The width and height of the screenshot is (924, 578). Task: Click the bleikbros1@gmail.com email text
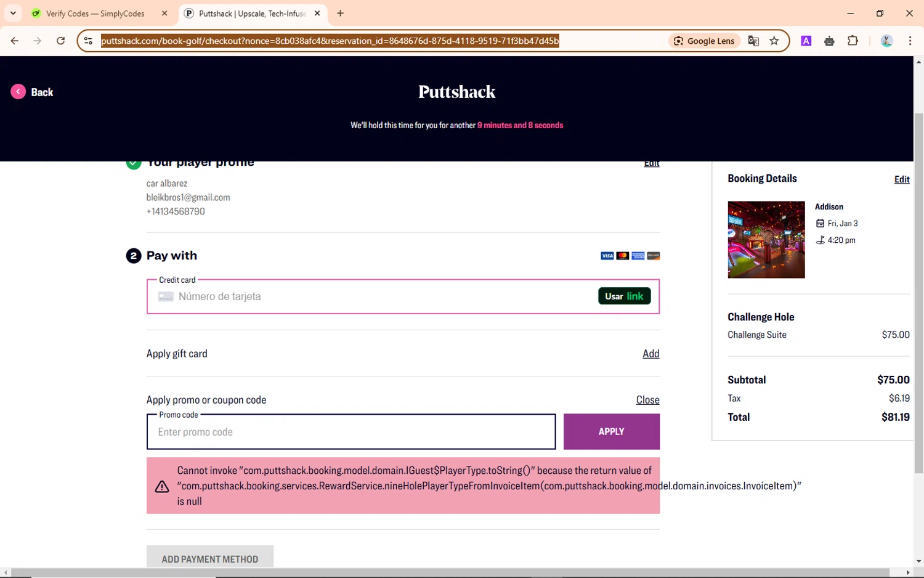[x=188, y=197]
